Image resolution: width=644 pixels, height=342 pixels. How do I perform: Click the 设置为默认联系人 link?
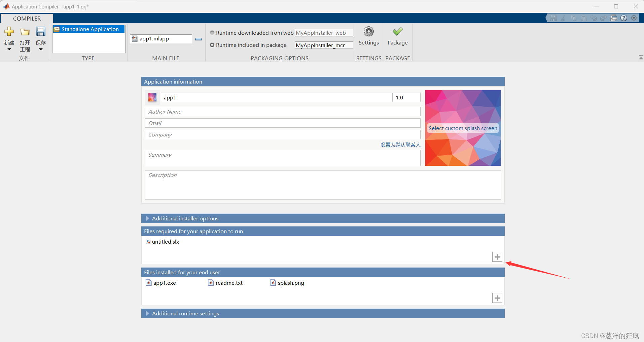(x=400, y=145)
